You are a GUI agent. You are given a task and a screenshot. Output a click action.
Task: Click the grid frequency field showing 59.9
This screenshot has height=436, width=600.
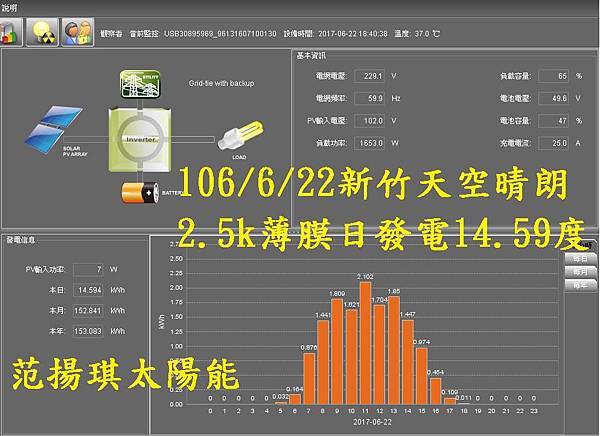(370, 98)
